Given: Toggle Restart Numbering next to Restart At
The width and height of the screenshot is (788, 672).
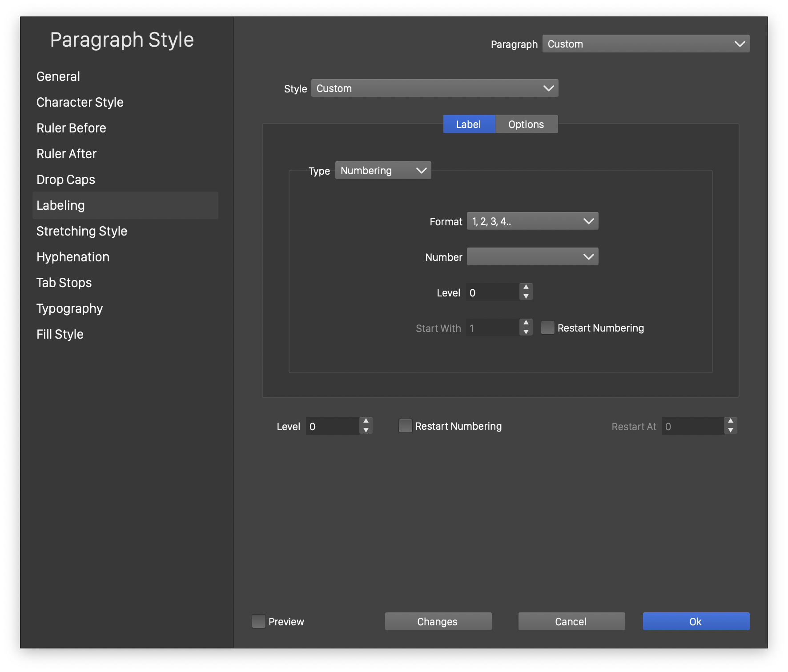Looking at the screenshot, I should (x=406, y=426).
